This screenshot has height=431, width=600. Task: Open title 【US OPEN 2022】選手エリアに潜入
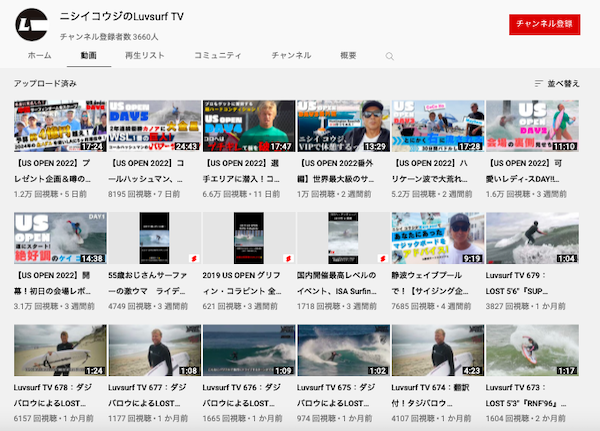[x=241, y=171]
